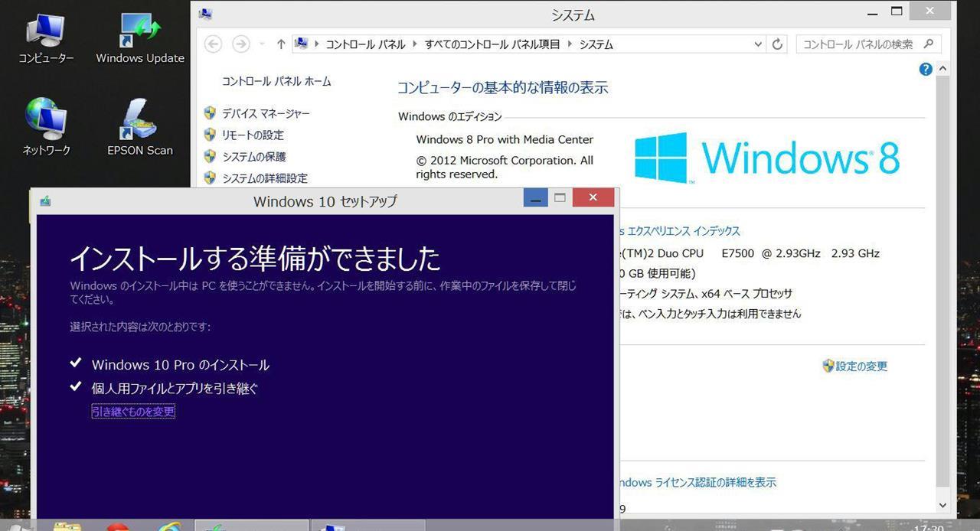Open システムの保護 link
980x531 pixels.
click(253, 156)
